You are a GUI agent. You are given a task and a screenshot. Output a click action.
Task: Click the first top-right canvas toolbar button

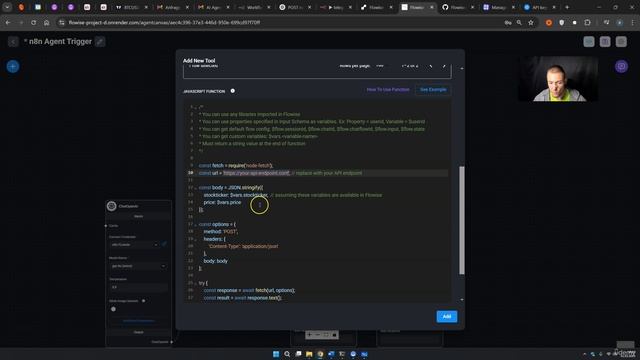589,42
